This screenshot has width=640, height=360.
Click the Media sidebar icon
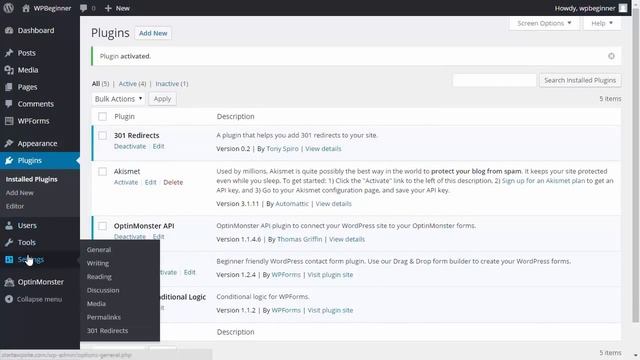point(9,70)
